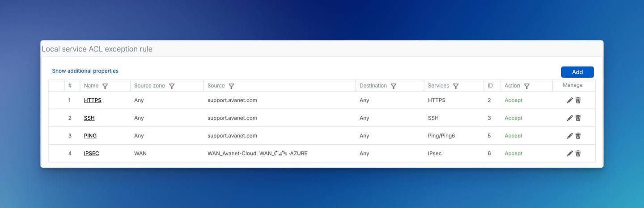
Task: Delete the IPSEC rule with trash icon
Action: pos(578,154)
